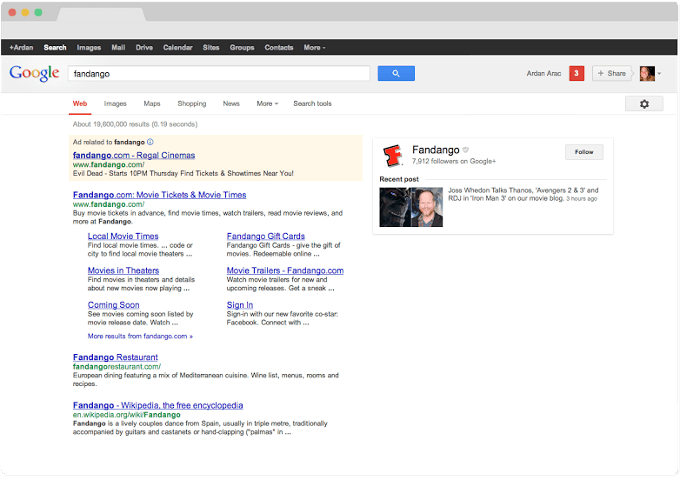Switch to the Images search tab

tap(115, 104)
